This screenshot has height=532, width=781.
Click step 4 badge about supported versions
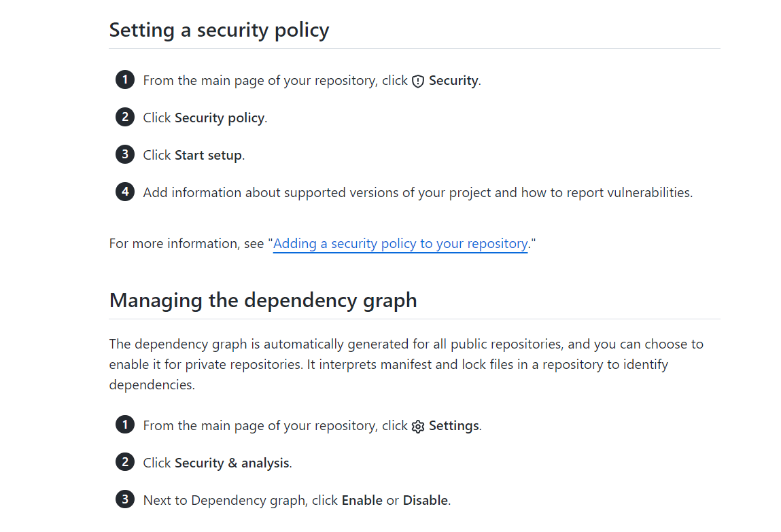(125, 192)
